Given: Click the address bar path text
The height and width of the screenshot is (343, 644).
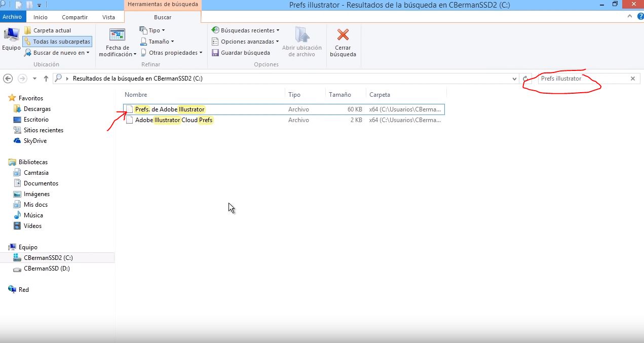Looking at the screenshot, I should click(x=138, y=79).
